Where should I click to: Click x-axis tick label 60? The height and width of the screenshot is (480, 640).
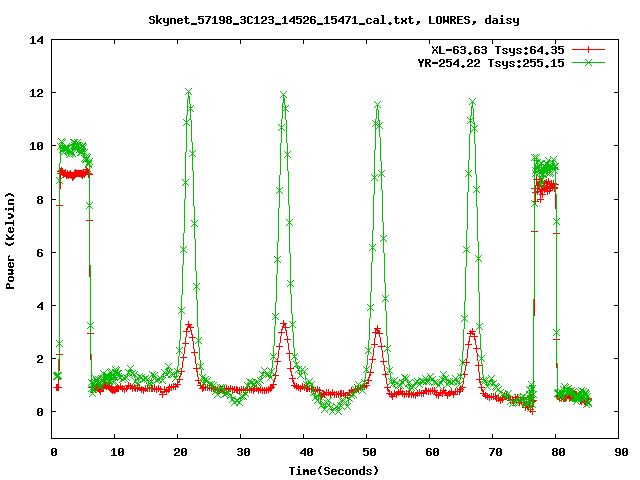coord(432,452)
